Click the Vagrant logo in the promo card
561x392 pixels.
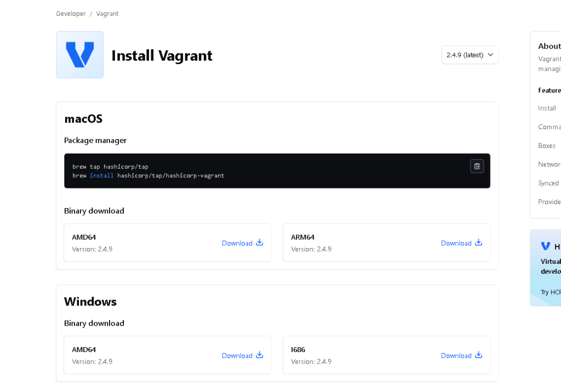(x=546, y=246)
